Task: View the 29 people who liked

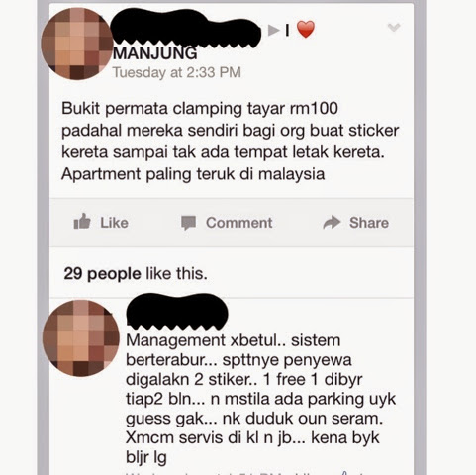Action: click(x=102, y=274)
